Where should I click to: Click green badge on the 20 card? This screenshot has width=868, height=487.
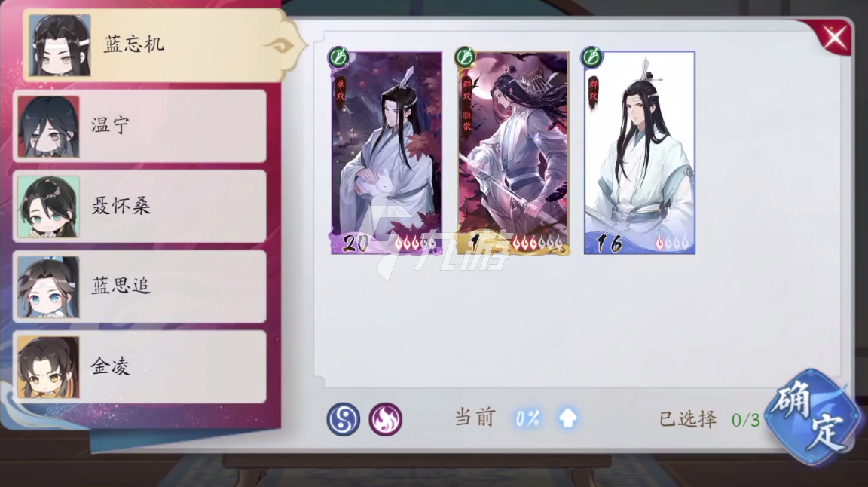pyautogui.click(x=339, y=57)
